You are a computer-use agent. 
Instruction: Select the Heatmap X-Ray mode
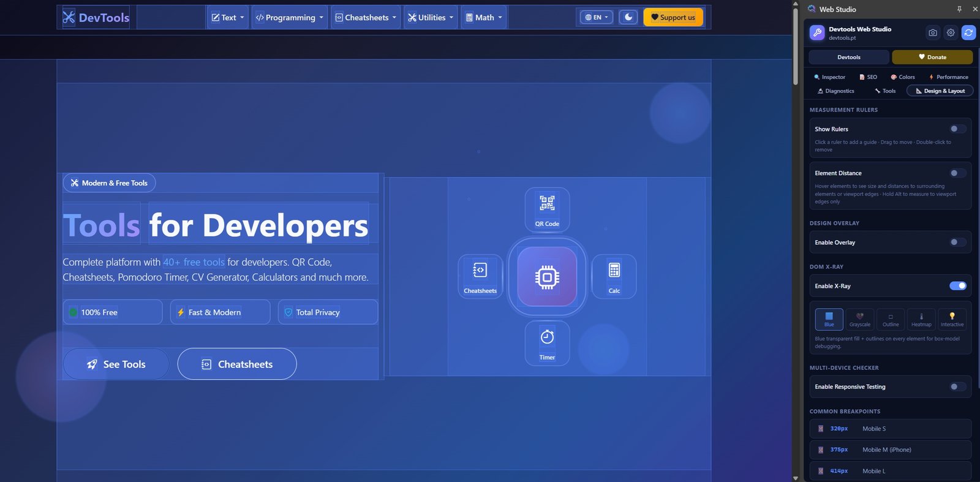coord(921,319)
